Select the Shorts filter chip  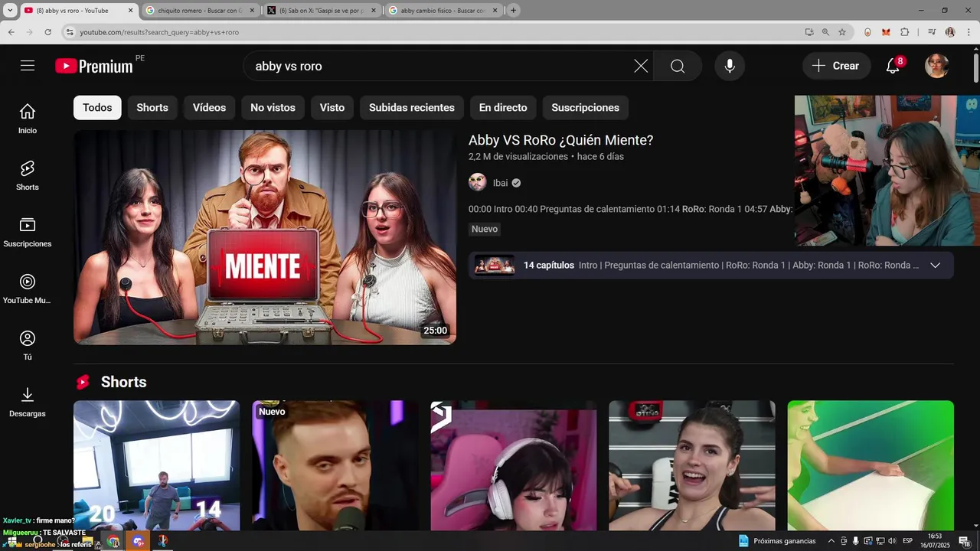click(152, 108)
